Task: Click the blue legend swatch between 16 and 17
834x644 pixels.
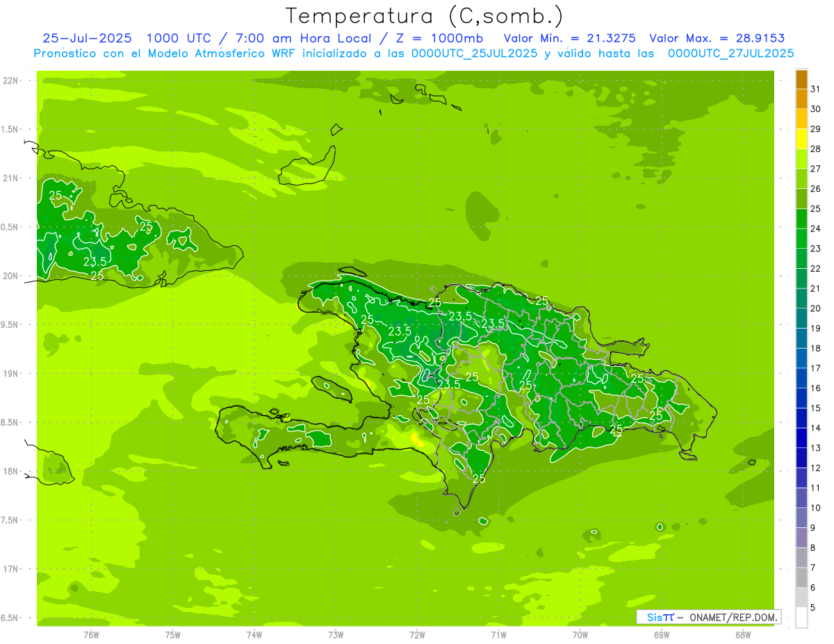Action: 801,379
